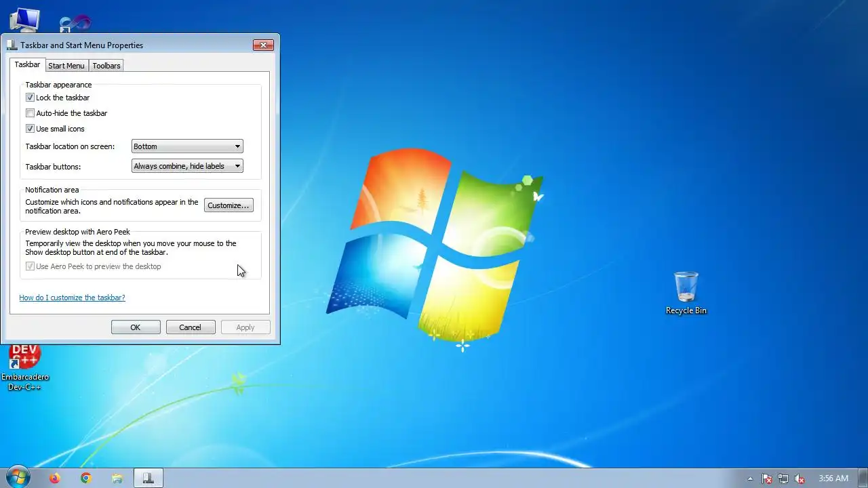The image size is (868, 488).
Task: Click the Taskbar location on screen label
Action: [70, 146]
